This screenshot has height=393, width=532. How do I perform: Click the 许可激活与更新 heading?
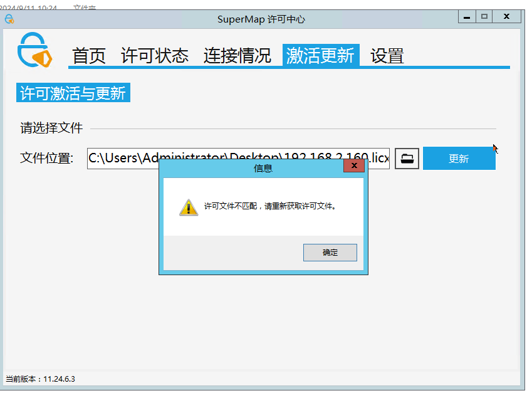(x=73, y=93)
